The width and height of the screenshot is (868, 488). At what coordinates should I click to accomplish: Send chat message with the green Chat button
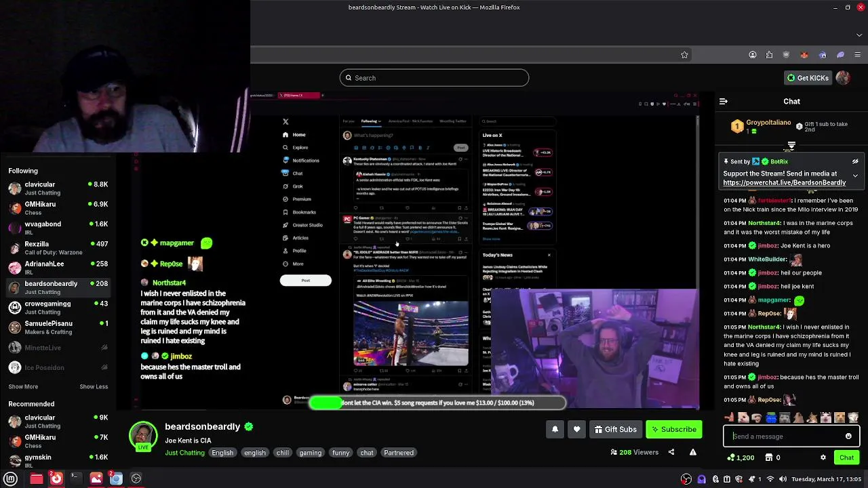click(846, 457)
